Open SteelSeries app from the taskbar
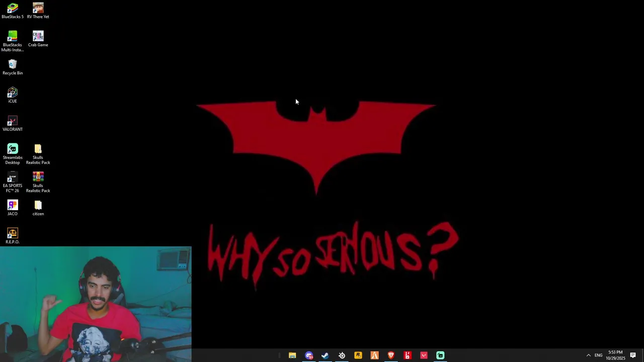 [x=342, y=355]
